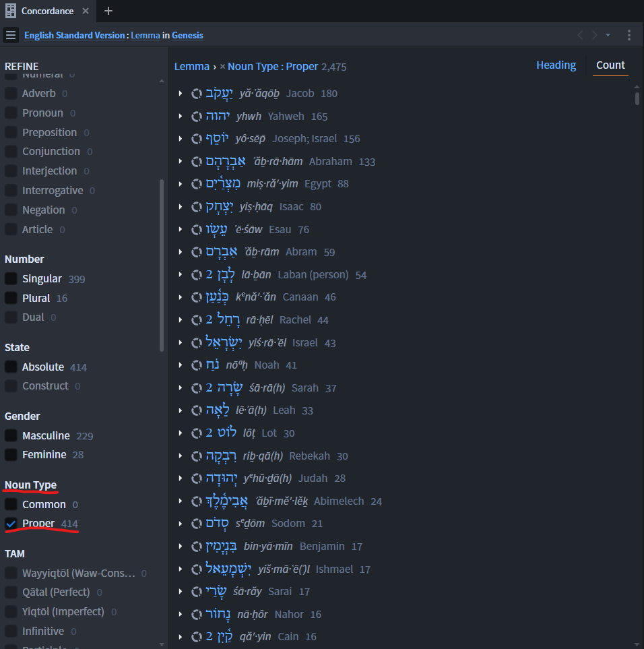644x649 pixels.
Task: Check the Dual number checkbox
Action: pos(11,317)
